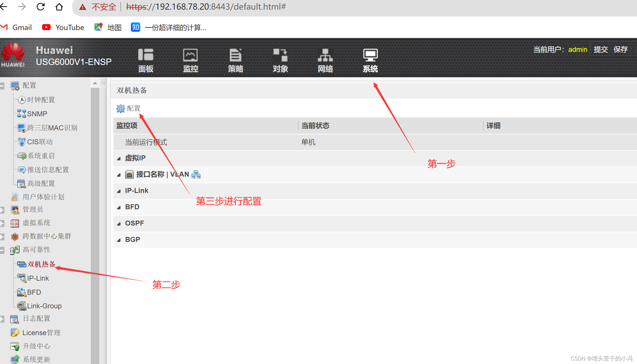Click the browser reload icon
The height and width of the screenshot is (364, 637).
pyautogui.click(x=41, y=7)
